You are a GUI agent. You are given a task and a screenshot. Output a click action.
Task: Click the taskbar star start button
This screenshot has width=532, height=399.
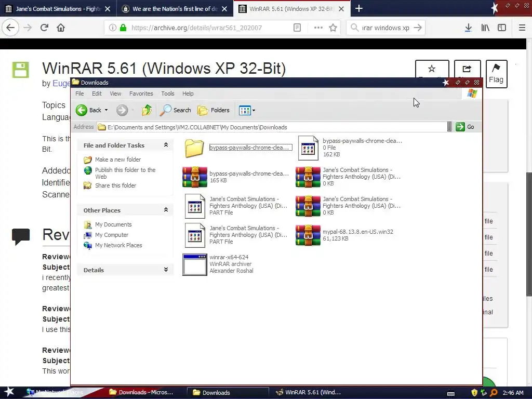pyautogui.click(x=9, y=392)
